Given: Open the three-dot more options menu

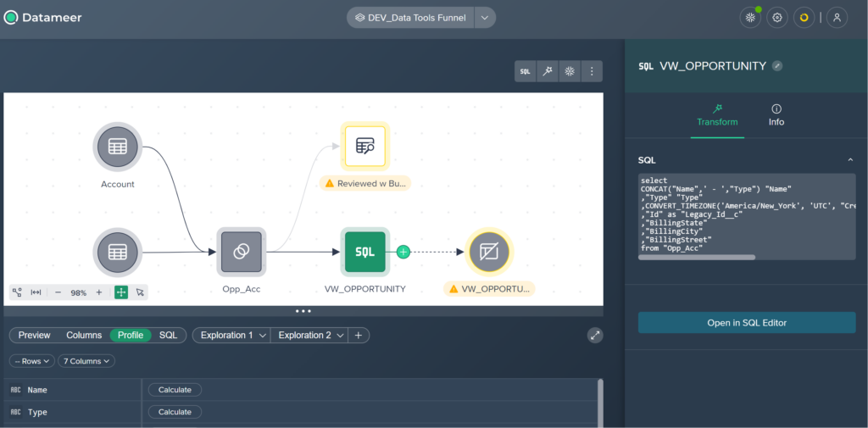Looking at the screenshot, I should (x=591, y=71).
